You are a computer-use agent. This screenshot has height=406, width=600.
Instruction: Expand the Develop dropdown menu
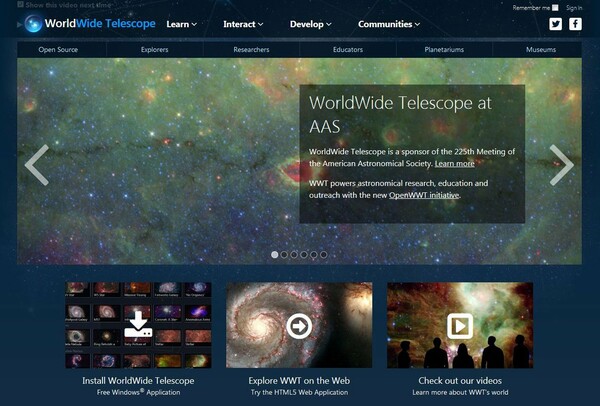pyautogui.click(x=310, y=24)
